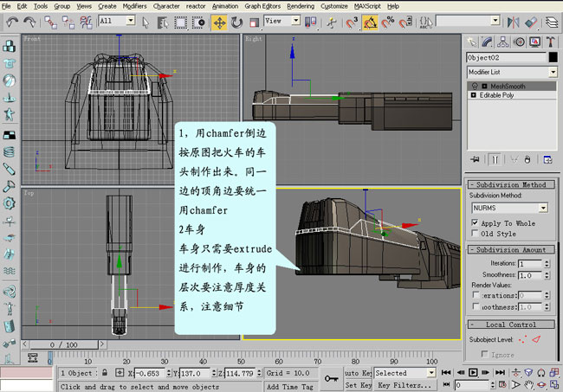Viewport: 563px width, 392px height.
Task: Click the Redo arrow in main toolbar
Action: pos(29,22)
